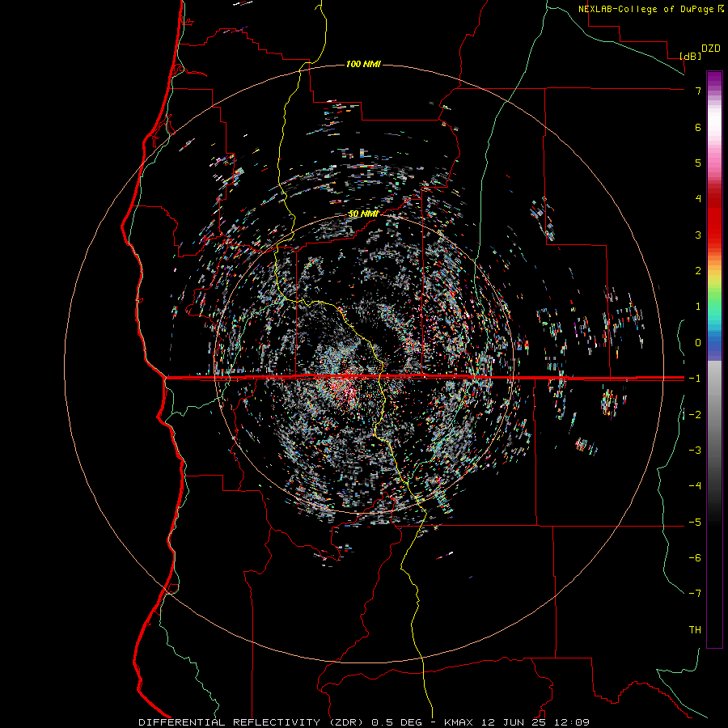This screenshot has width=728, height=728.
Task: Click the 50 NMI range ring label
Action: click(363, 214)
